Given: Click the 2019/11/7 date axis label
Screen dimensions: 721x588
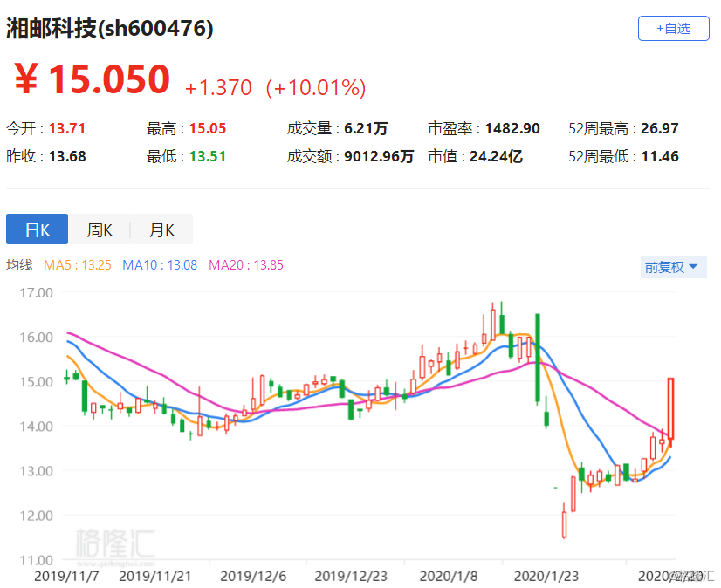Looking at the screenshot, I should point(66,576).
